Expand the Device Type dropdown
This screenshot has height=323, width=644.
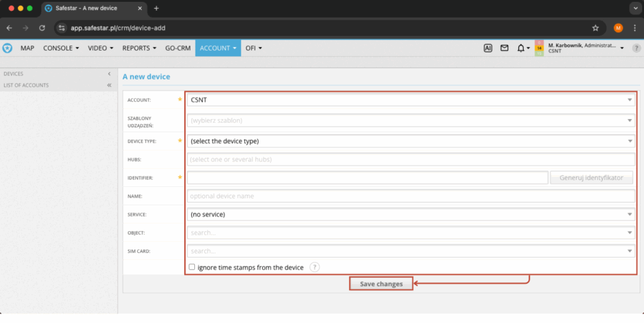coord(411,141)
